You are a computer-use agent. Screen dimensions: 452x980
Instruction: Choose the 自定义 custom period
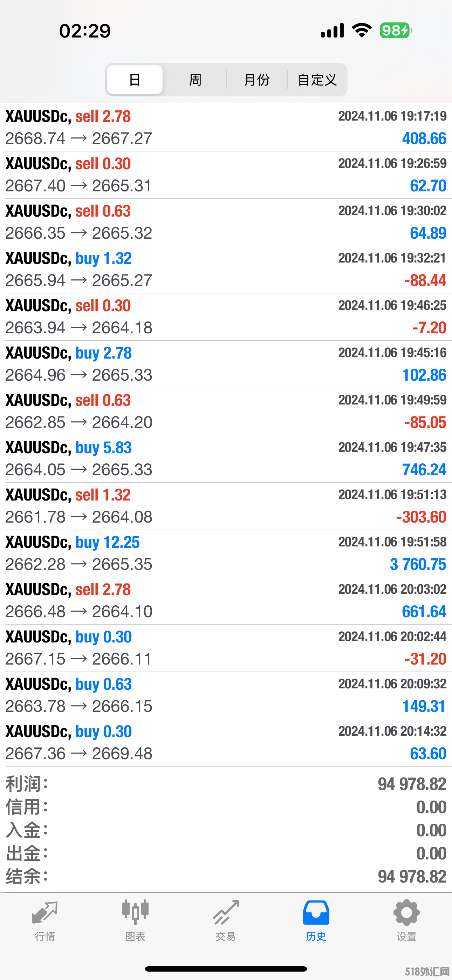click(317, 80)
